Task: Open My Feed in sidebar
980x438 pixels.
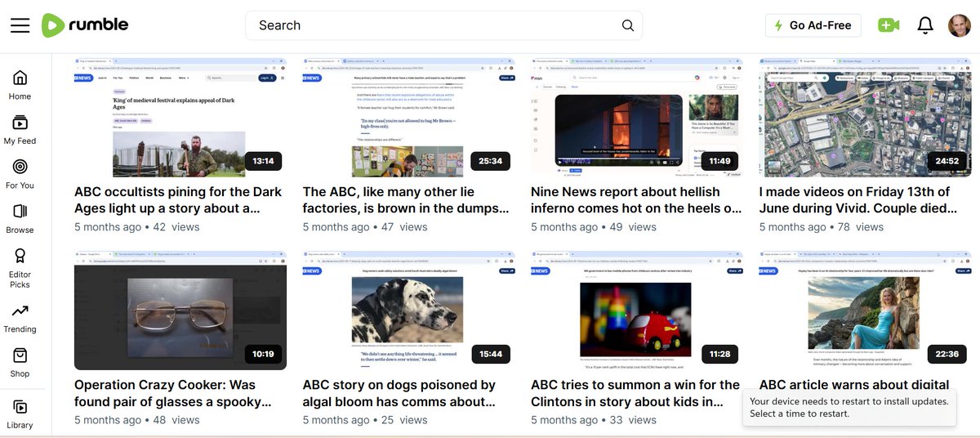Action: (x=20, y=130)
